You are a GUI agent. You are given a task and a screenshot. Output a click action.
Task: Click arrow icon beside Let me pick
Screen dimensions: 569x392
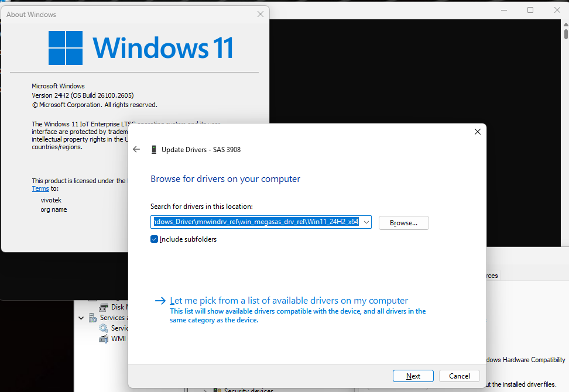point(160,301)
